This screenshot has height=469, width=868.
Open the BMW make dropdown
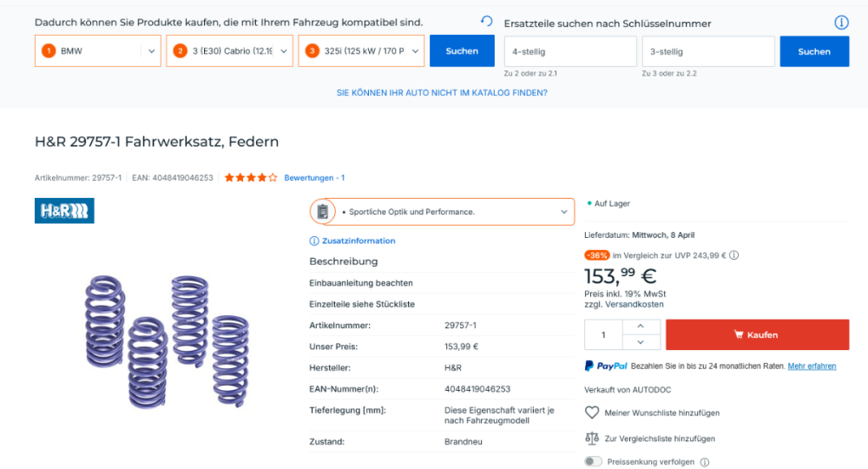pos(97,51)
